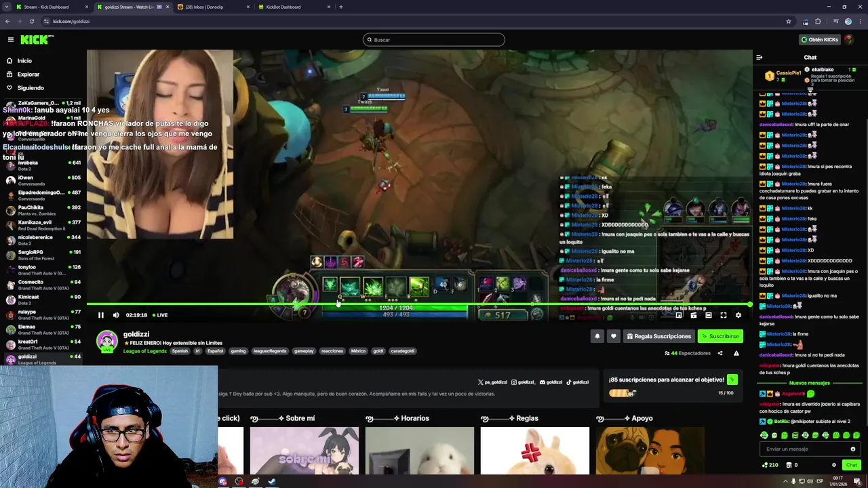Open PauChikita channel in the sidebar
The width and height of the screenshot is (868, 488).
pos(42,210)
